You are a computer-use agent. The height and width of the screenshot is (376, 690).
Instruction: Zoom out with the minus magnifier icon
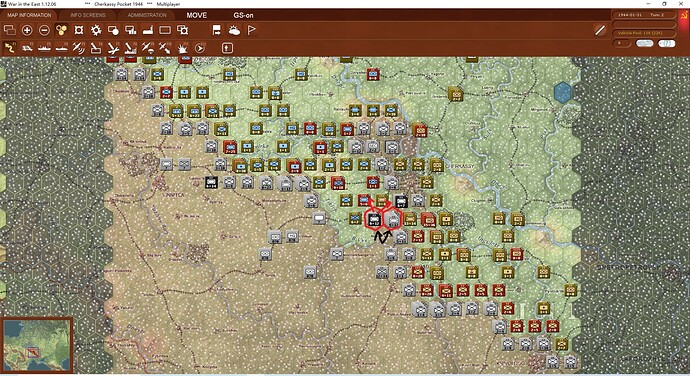pyautogui.click(x=44, y=30)
